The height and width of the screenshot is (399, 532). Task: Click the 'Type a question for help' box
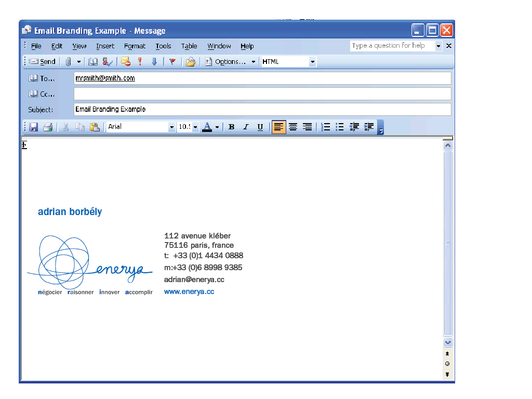[392, 46]
